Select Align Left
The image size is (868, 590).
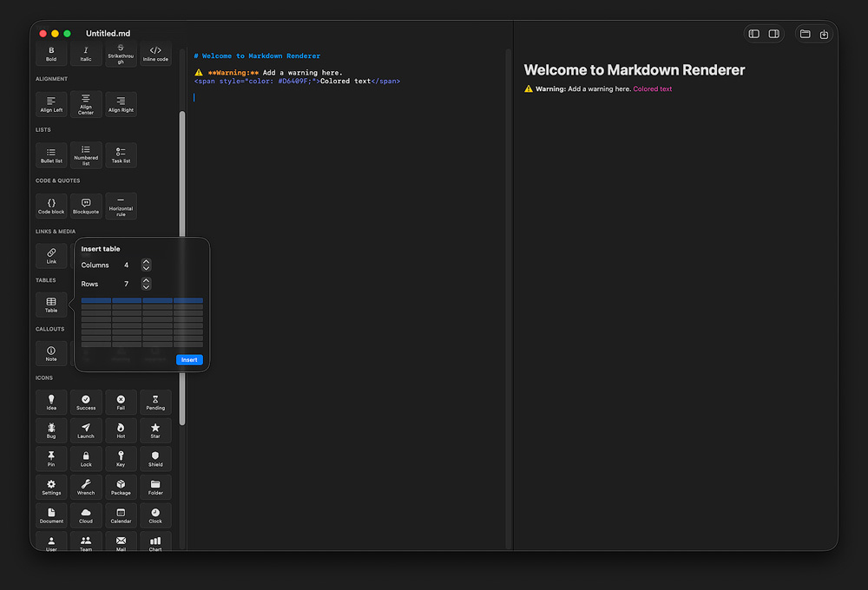coord(51,104)
